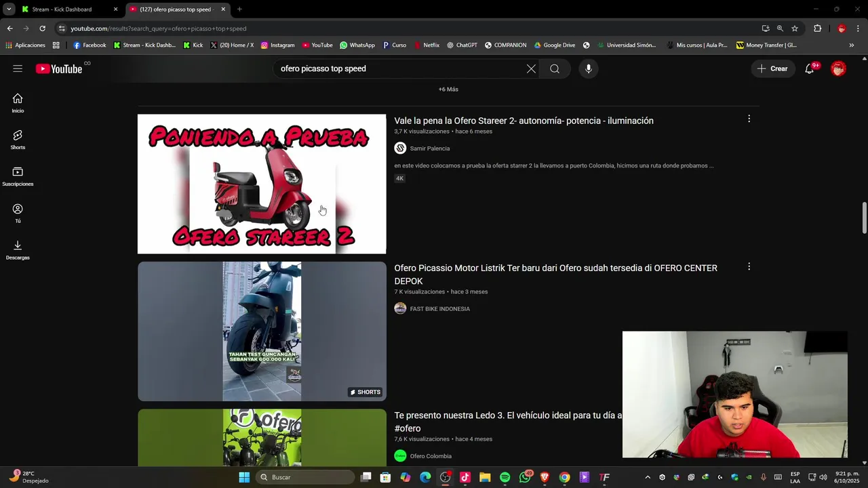Go to the YouTube home logo
The width and height of the screenshot is (868, 488).
[x=59, y=68]
